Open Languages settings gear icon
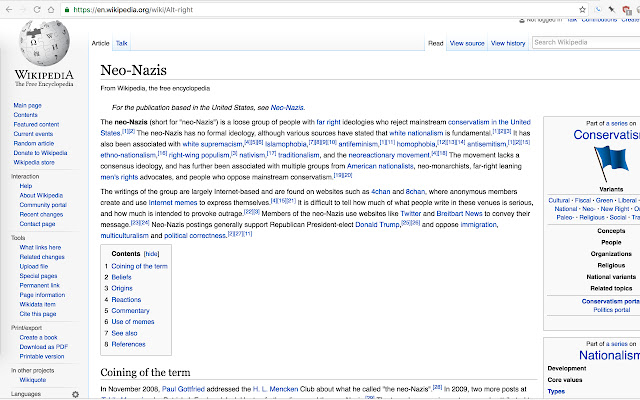Viewport: 640px width, 400px height. (x=76, y=394)
